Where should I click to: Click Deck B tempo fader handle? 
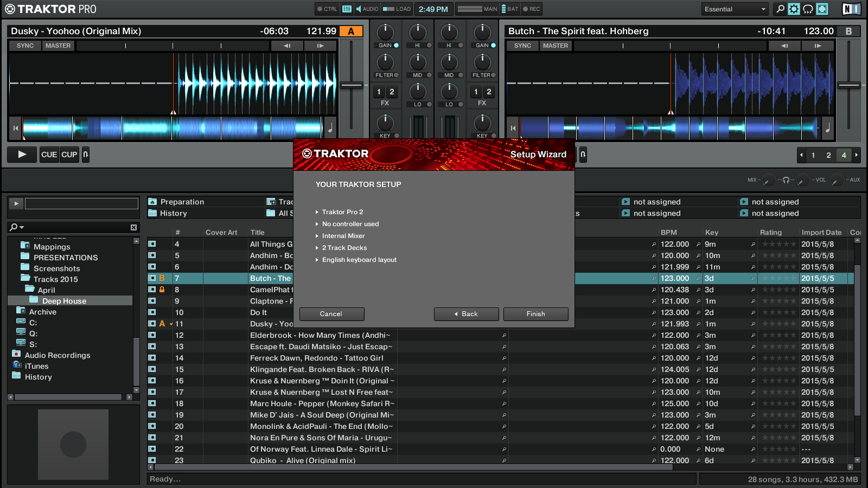(x=848, y=85)
